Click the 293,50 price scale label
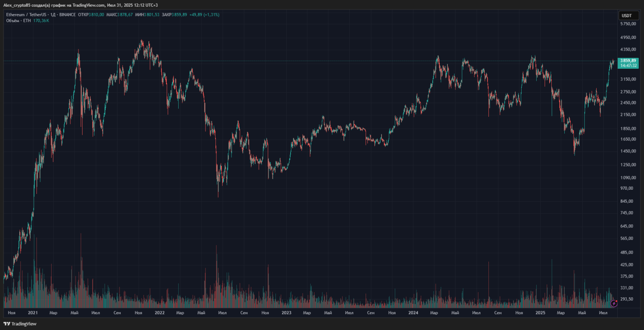Screen dimensions: 644x330 click(628, 299)
